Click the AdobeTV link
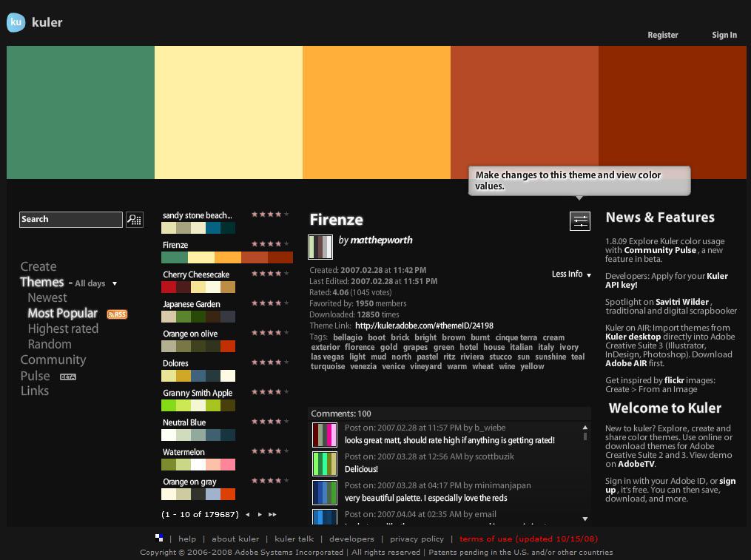The height and width of the screenshot is (560, 751). pyautogui.click(x=636, y=464)
